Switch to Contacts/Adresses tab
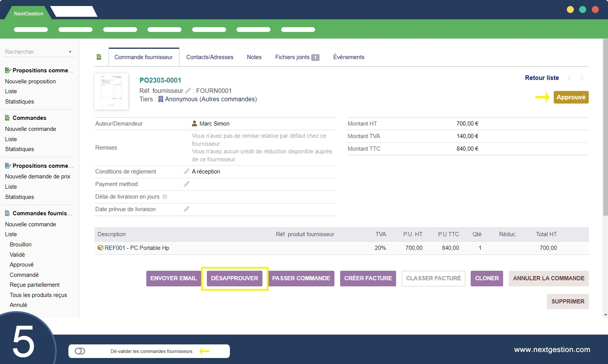This screenshot has width=608, height=364. pyautogui.click(x=210, y=57)
